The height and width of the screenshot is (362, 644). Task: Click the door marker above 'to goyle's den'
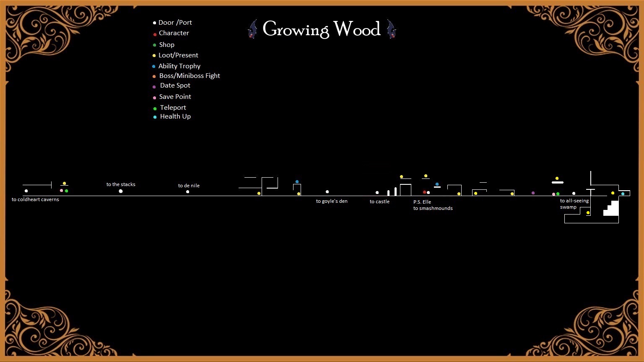327,192
